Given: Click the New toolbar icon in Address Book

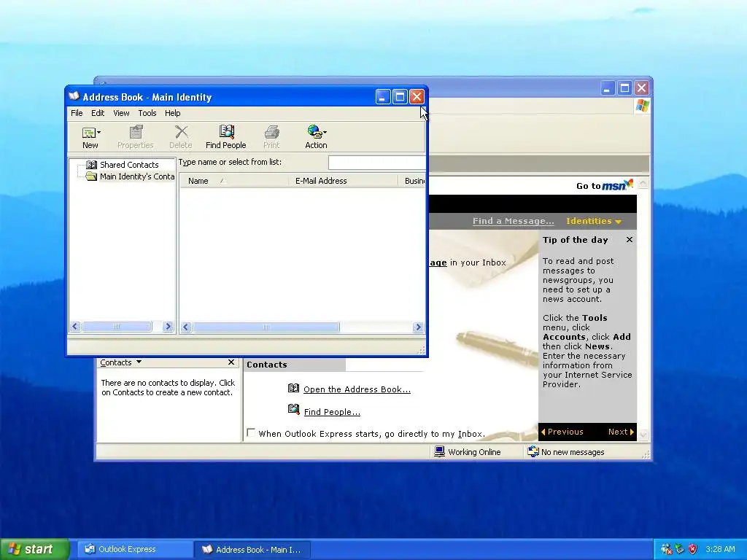Looking at the screenshot, I should coord(88,133).
